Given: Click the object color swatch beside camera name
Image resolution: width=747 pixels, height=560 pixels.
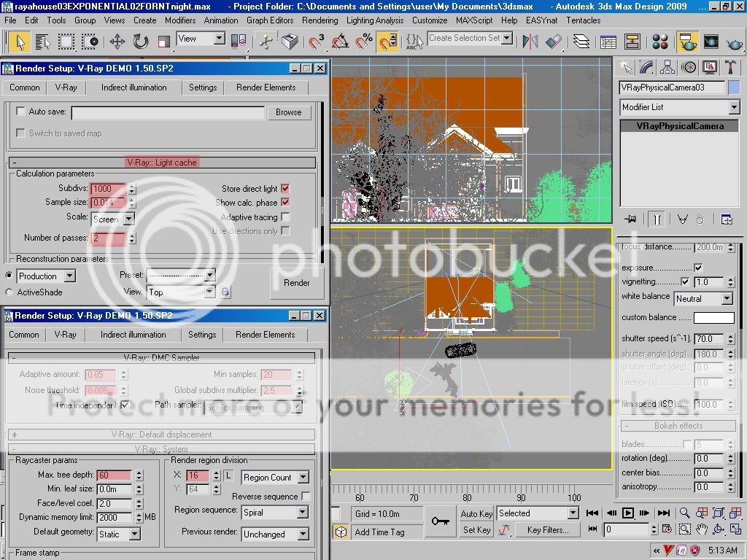Looking at the screenshot, I should click(x=734, y=87).
